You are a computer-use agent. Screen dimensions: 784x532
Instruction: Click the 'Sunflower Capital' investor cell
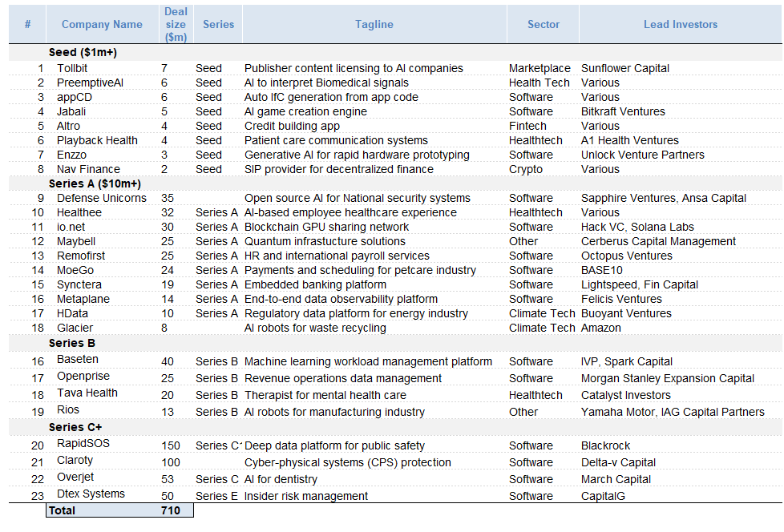pyautogui.click(x=625, y=68)
